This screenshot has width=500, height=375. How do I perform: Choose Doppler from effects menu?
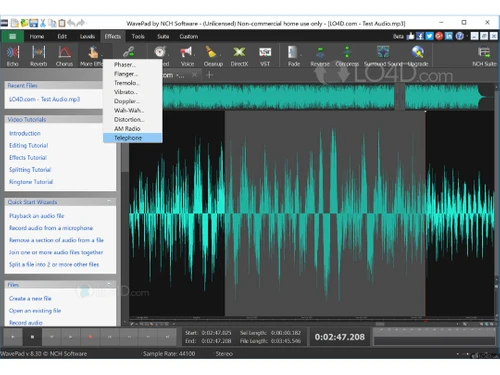point(133,101)
